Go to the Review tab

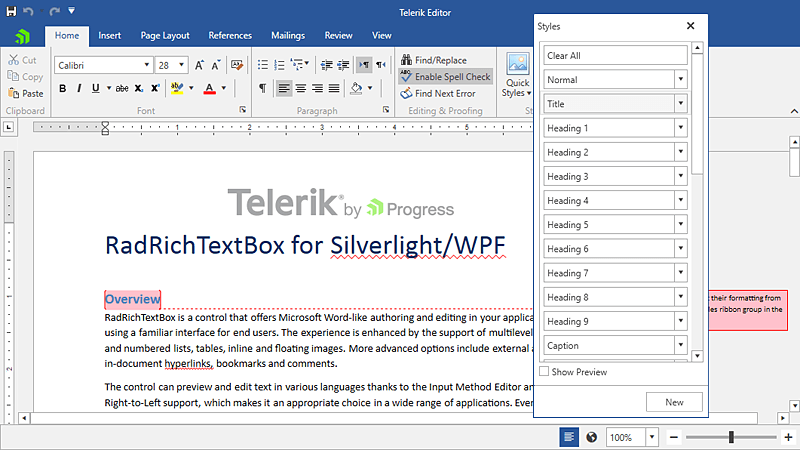338,36
